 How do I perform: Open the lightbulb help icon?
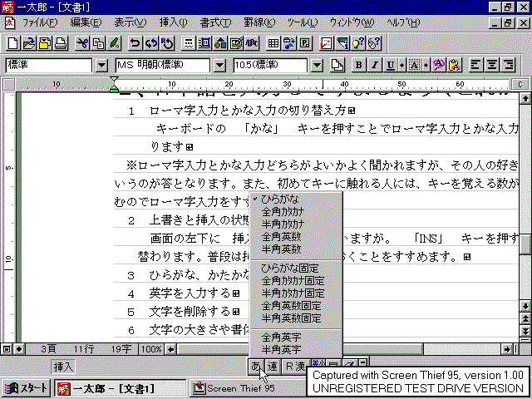tap(358, 43)
